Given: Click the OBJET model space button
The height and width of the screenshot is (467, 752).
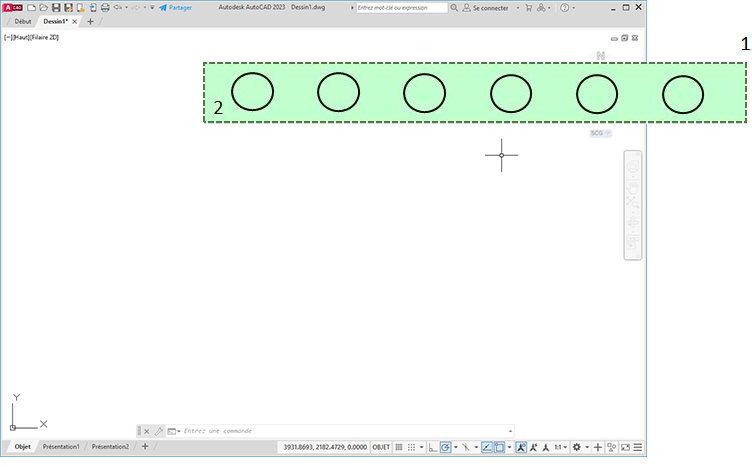Looking at the screenshot, I should (x=381, y=447).
